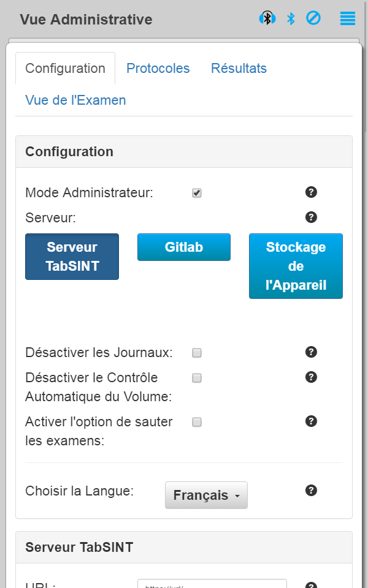Open help for Contrôle Automatique du Volume
This screenshot has height=588, width=368.
(311, 377)
